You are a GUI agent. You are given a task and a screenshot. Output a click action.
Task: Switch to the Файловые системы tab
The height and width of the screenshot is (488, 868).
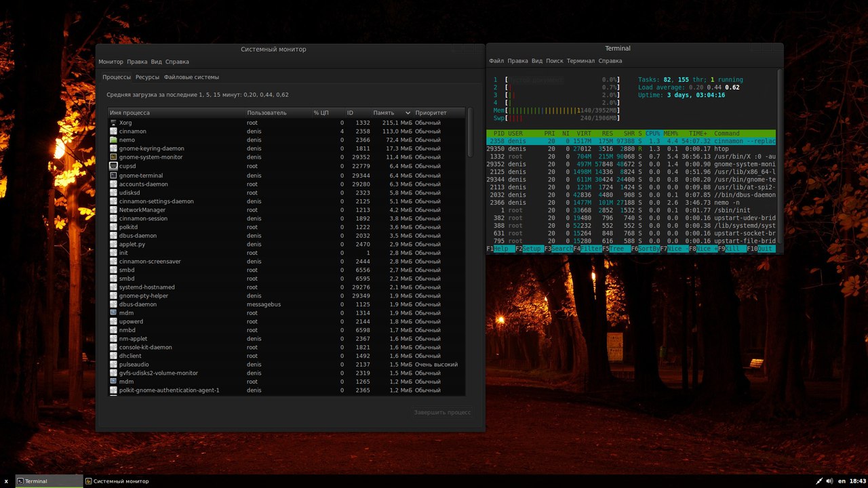point(191,77)
